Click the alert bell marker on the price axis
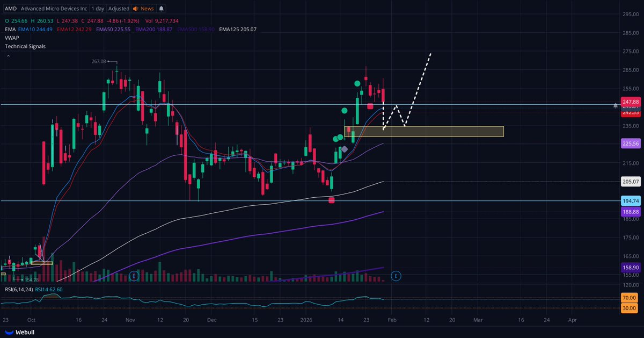 click(x=615, y=106)
